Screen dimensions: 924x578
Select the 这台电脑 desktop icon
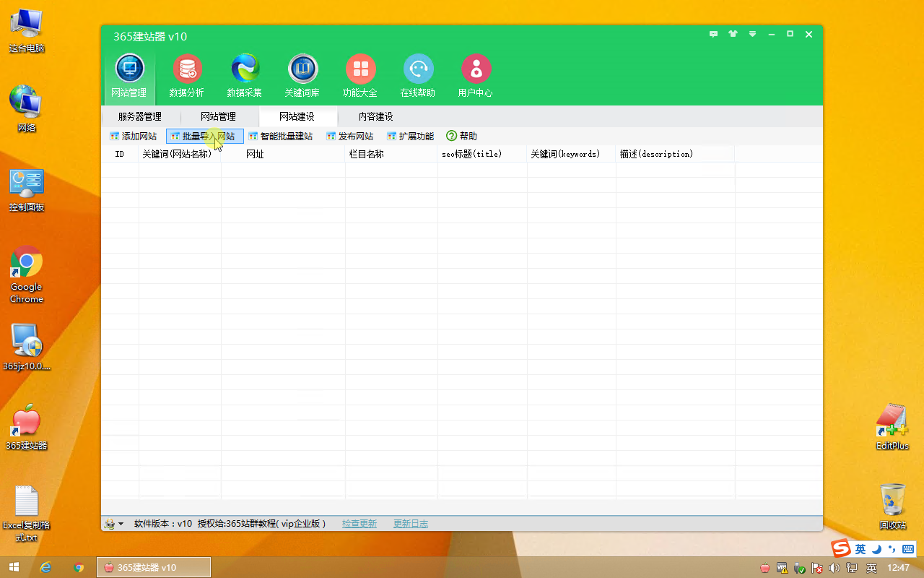pos(27,32)
